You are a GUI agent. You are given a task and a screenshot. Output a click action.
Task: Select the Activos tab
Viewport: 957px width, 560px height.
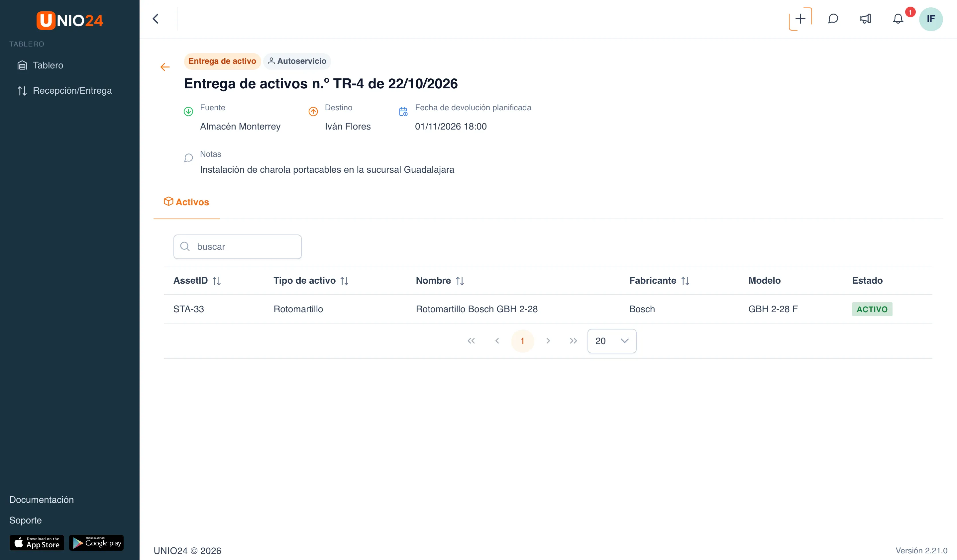186,202
